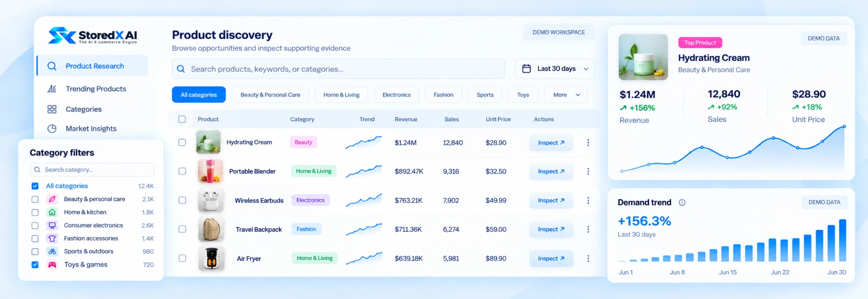This screenshot has height=299, width=868.
Task: Open the Last 30 days date dropdown
Action: click(x=555, y=69)
